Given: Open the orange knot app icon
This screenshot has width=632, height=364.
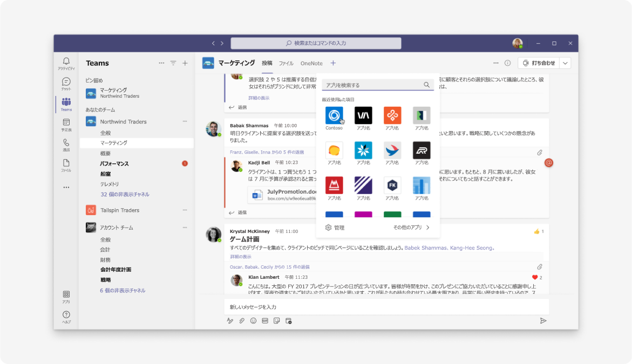Looking at the screenshot, I should pyautogui.click(x=392, y=115).
